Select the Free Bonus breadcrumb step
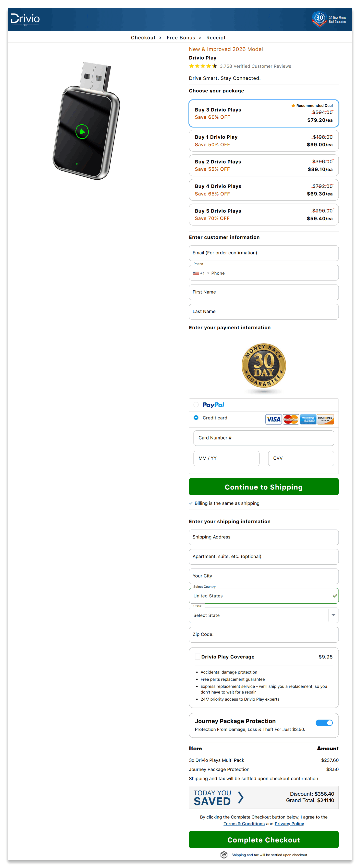The width and height of the screenshot is (360, 868). tap(181, 38)
